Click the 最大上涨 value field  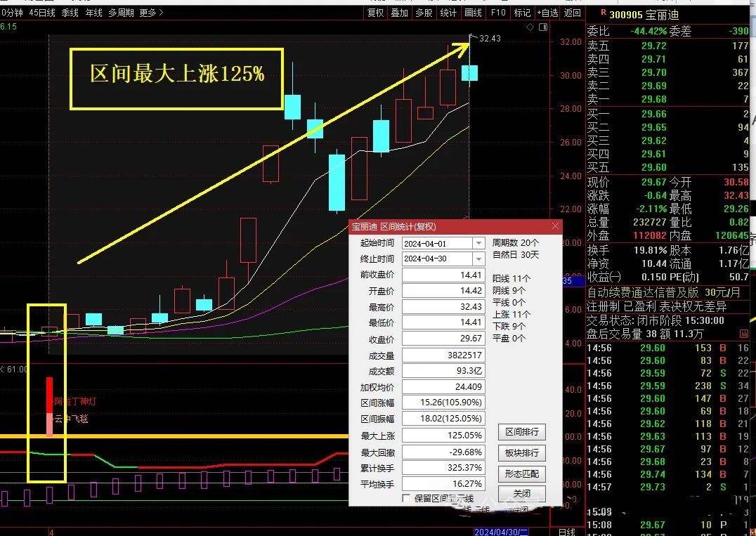tap(443, 436)
